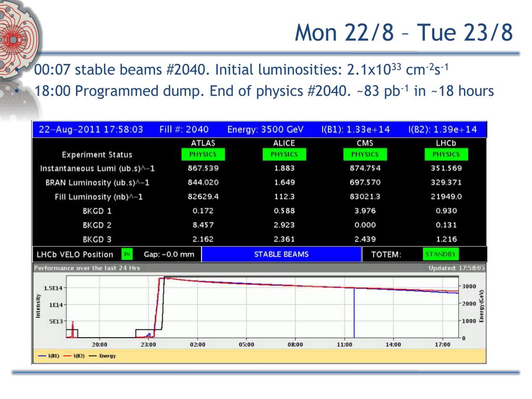Click the I(B1): 1.33e+14 header value

coord(355,129)
